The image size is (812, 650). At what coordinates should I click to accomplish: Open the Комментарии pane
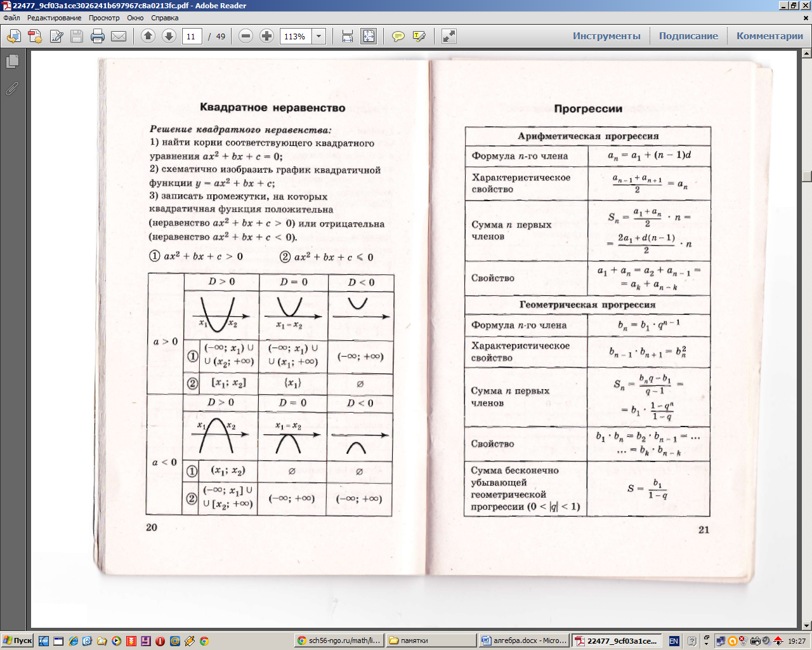point(769,36)
